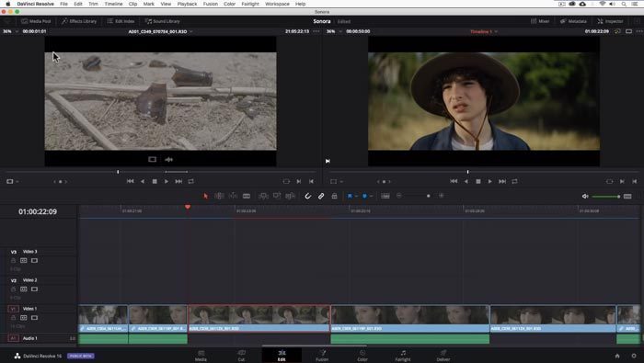Switch to the Media page
Image resolution: width=644 pixels, height=363 pixels.
click(201, 356)
